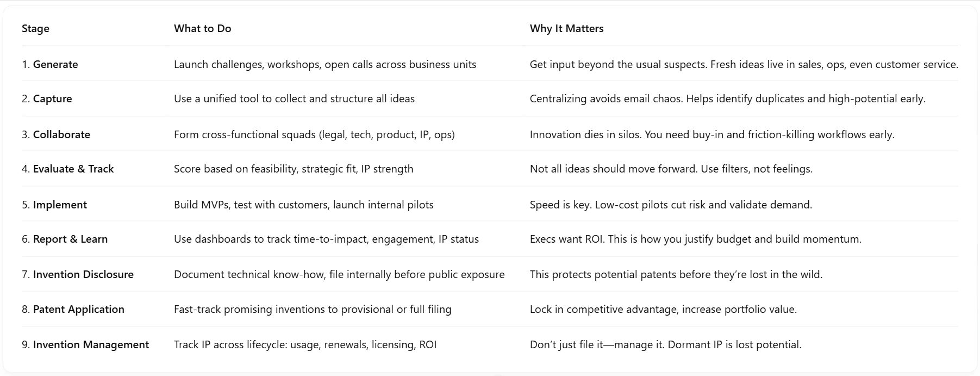980x376 pixels.
Task: Click the "Evaluate & Track" stage name
Action: [73, 169]
